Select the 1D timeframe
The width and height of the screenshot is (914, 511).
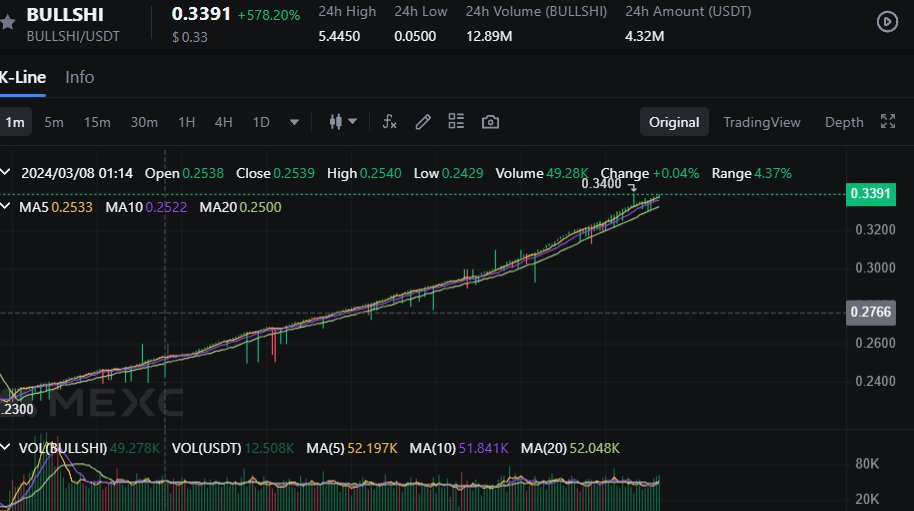coord(261,122)
